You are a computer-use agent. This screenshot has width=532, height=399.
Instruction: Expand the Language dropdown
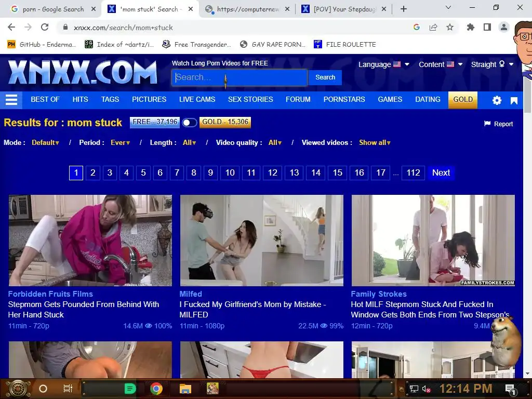[384, 64]
